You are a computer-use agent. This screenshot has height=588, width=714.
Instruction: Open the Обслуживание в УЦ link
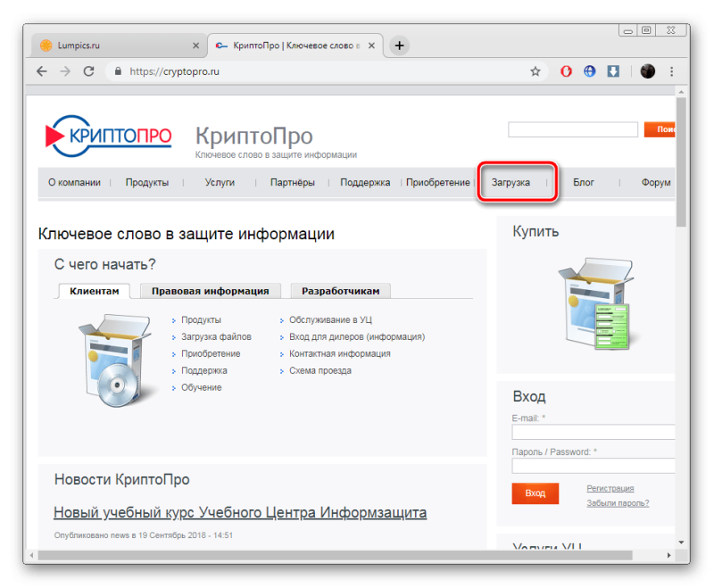pyautogui.click(x=330, y=320)
